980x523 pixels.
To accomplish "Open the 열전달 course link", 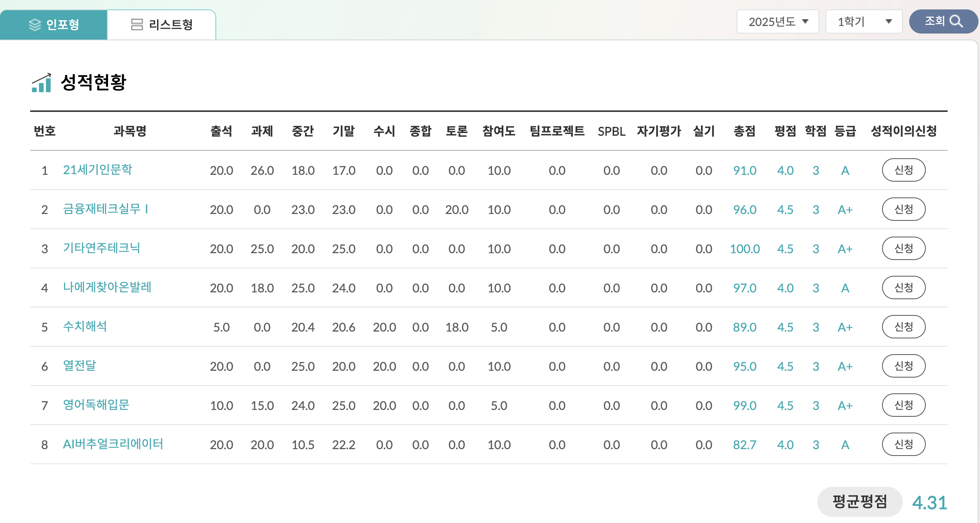I will pos(79,366).
